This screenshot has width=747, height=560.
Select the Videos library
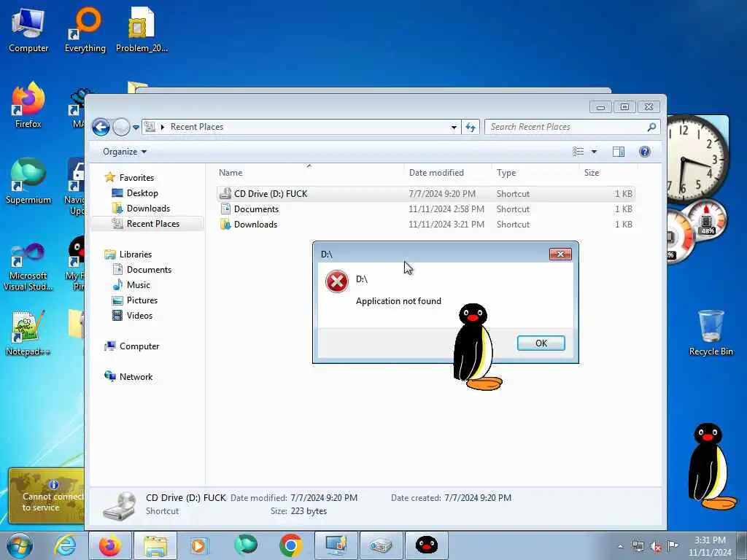click(139, 315)
